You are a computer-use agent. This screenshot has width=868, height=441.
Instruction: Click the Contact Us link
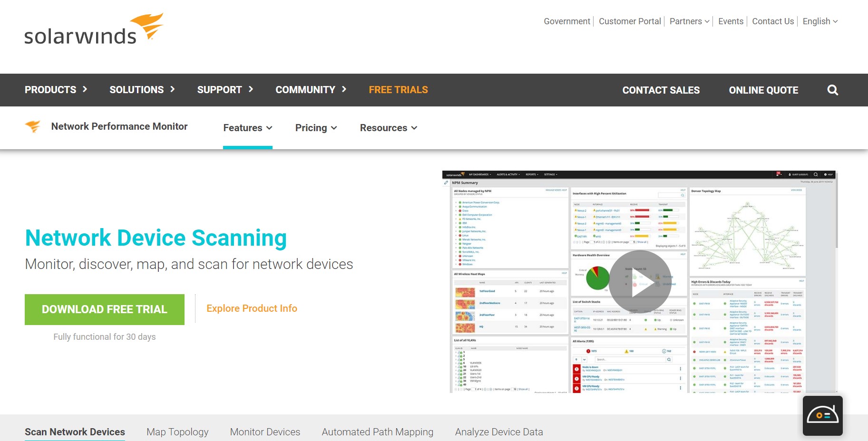click(x=773, y=21)
